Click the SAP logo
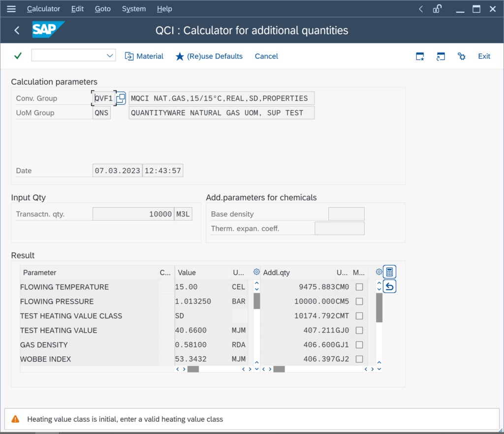Viewport: 504px width, 434px height. point(48,30)
